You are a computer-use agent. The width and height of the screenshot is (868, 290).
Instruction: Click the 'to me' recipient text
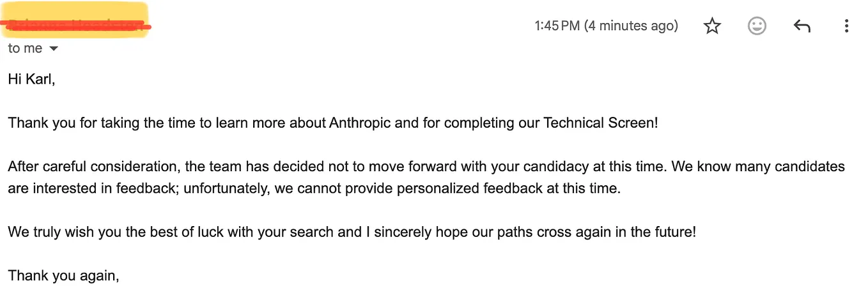click(25, 49)
